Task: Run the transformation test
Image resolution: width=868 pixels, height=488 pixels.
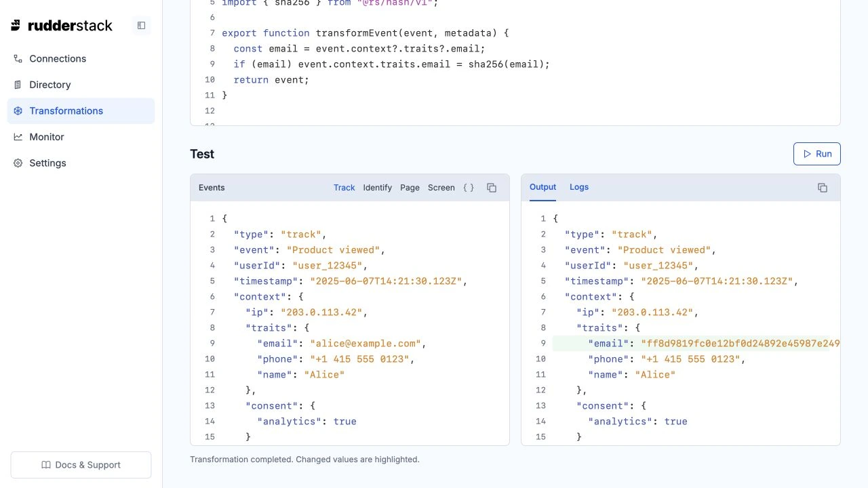Action: pyautogui.click(x=817, y=154)
